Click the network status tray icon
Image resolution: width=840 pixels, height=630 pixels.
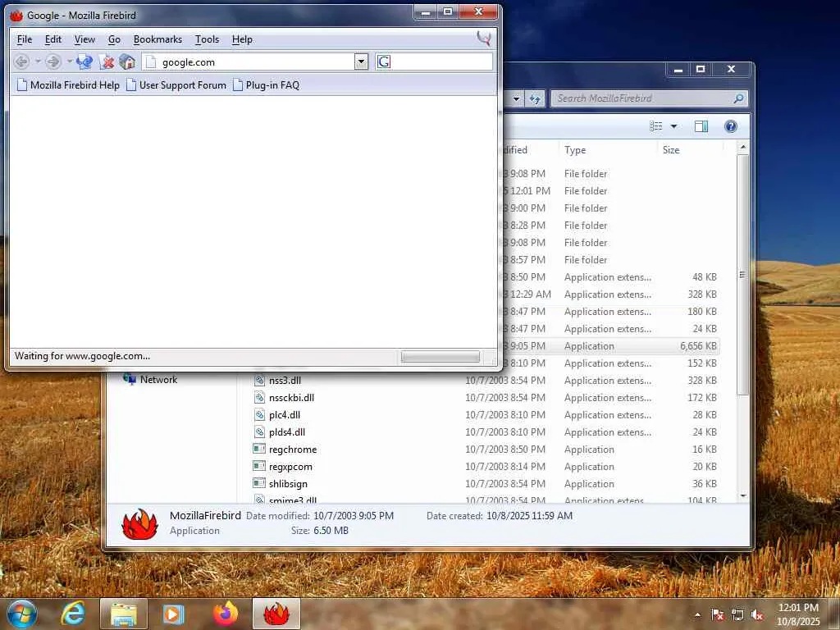point(737,615)
